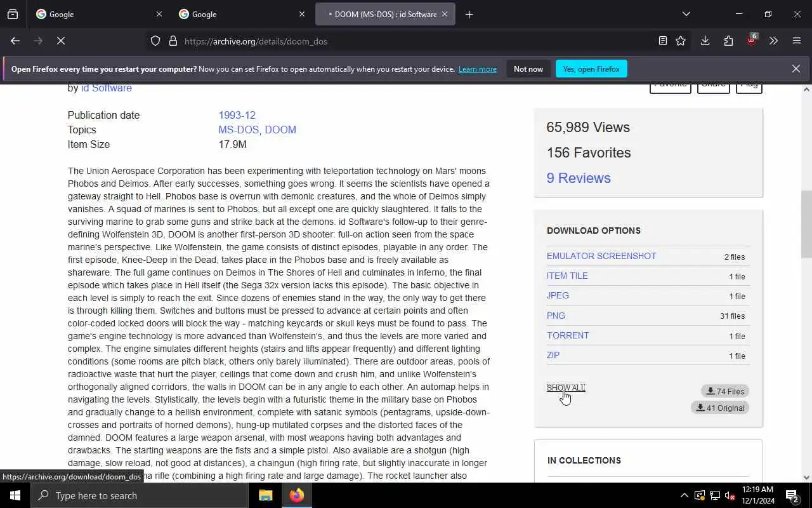The height and width of the screenshot is (508, 812).
Task: Click taskbar search box
Action: [140, 495]
